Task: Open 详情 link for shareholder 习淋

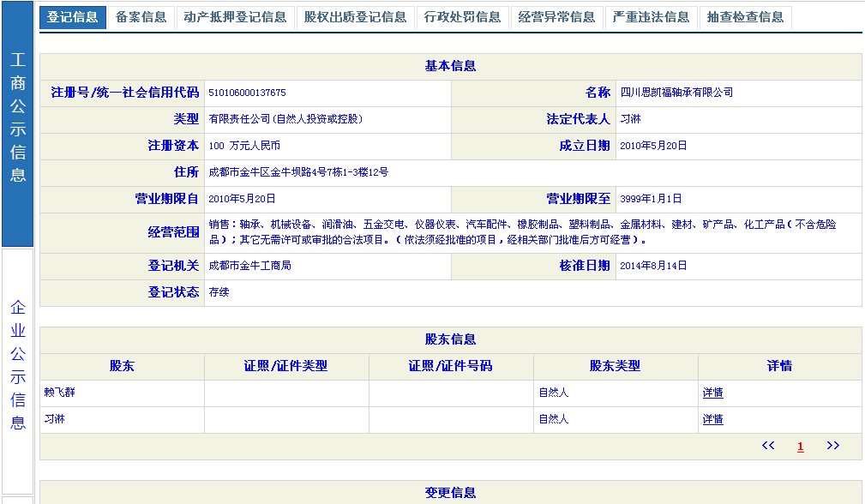Action: 712,420
